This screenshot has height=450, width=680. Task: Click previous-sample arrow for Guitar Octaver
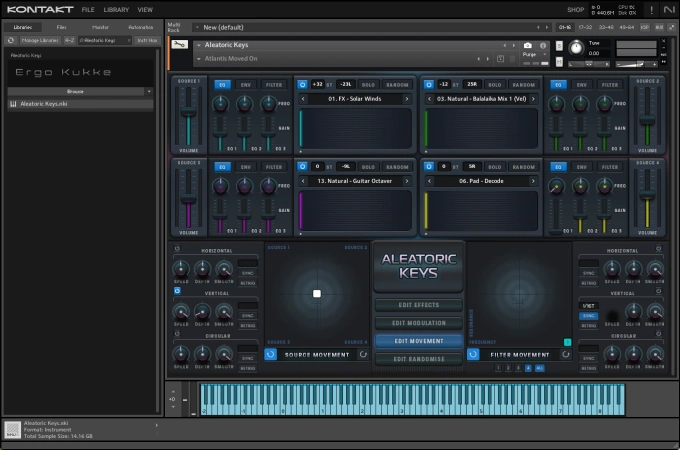coord(303,181)
